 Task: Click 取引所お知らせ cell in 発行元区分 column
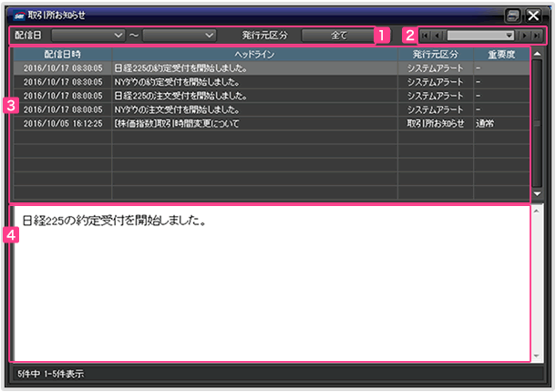[x=436, y=123]
